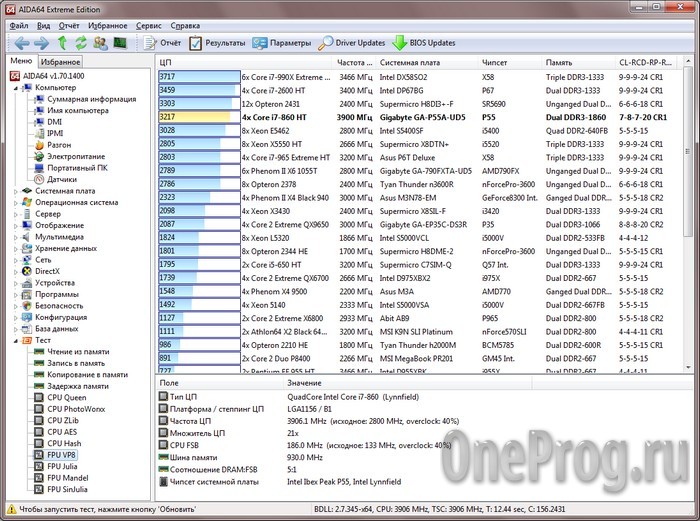Expand the Мультимедиа tree node
The height and width of the screenshot is (521, 700).
15,237
